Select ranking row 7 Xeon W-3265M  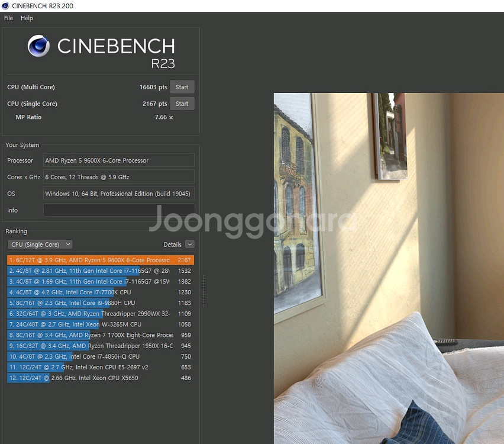[x=101, y=324]
